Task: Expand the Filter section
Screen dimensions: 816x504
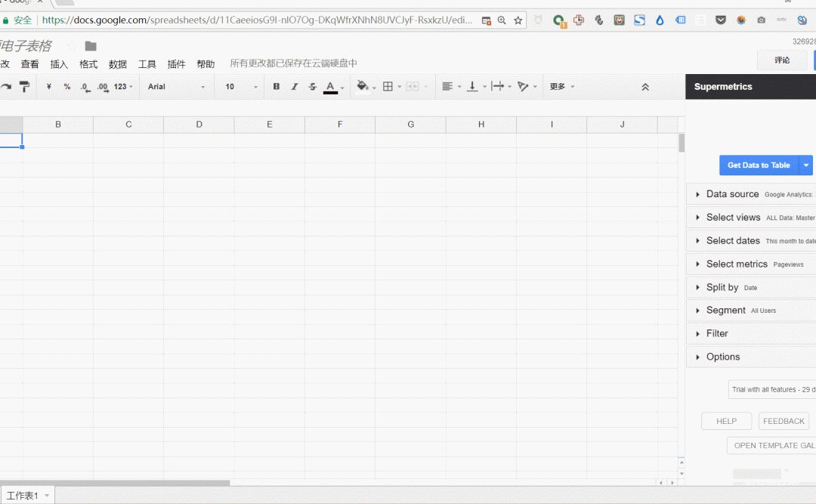Action: 751,333
